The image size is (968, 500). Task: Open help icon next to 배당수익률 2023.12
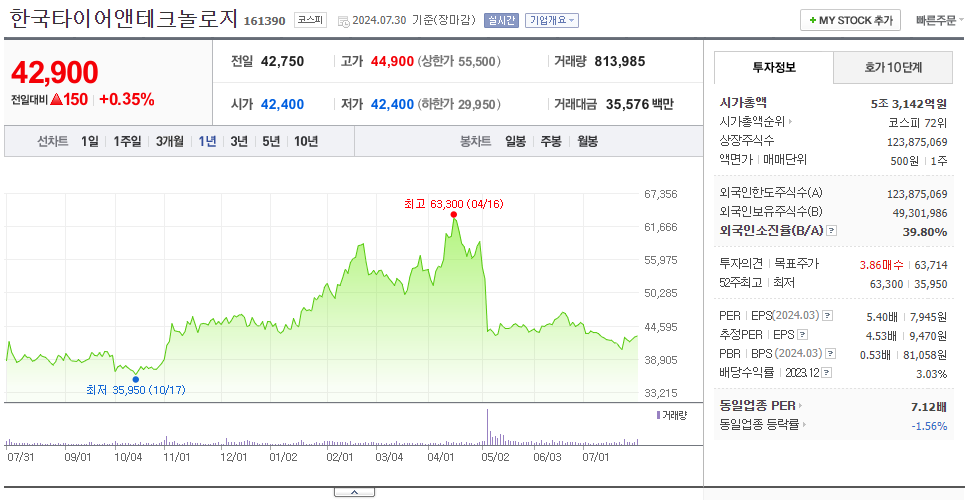click(x=827, y=373)
